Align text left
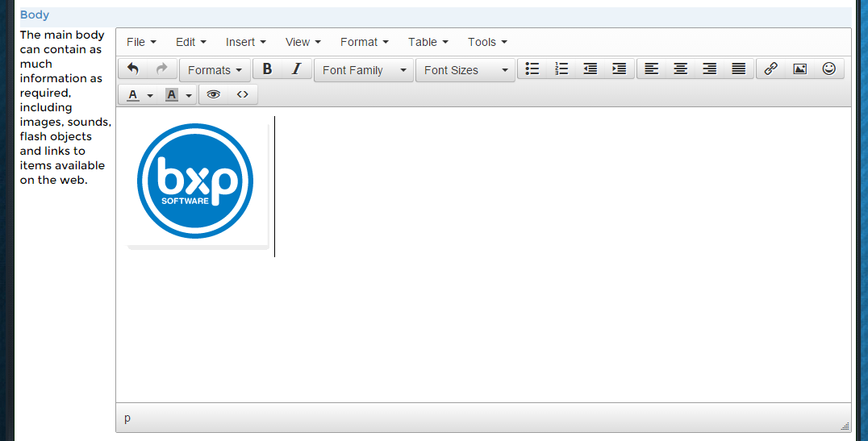Screen dimensions: 868x441 [652, 69]
